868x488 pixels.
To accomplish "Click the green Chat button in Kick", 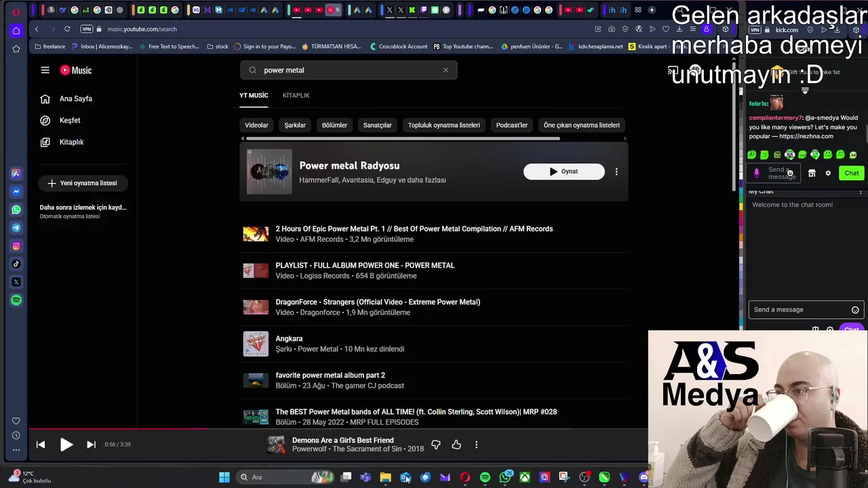I will (x=851, y=173).
